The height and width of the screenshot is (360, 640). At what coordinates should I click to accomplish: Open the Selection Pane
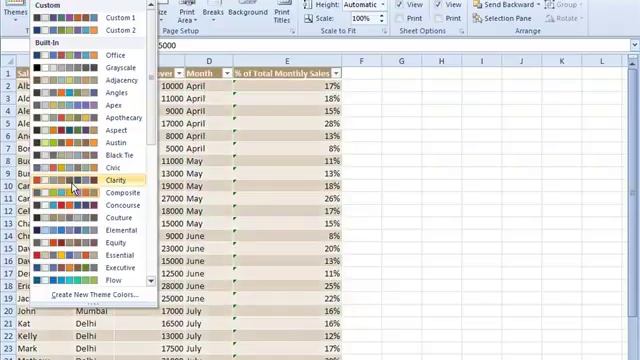pyautogui.click(x=502, y=18)
